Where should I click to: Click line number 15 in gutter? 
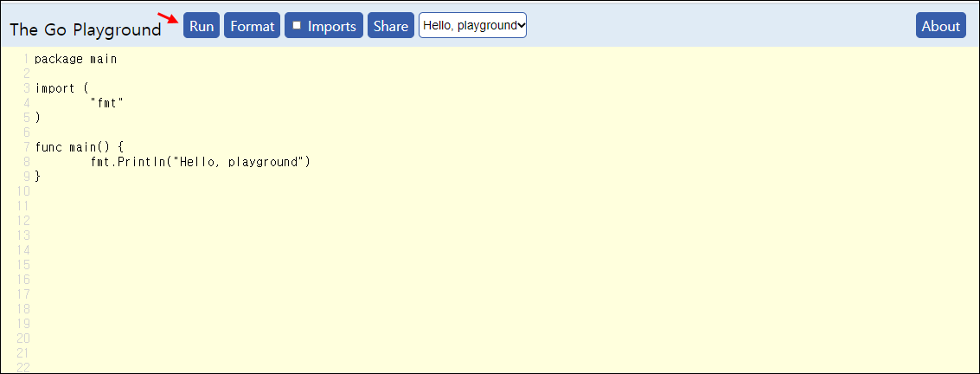[23, 265]
